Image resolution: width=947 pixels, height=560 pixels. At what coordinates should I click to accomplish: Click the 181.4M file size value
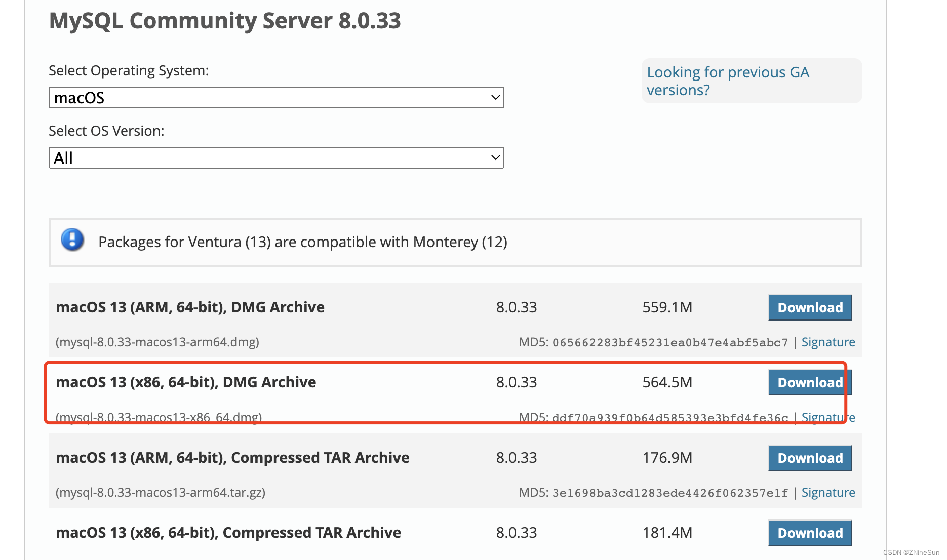pos(667,533)
